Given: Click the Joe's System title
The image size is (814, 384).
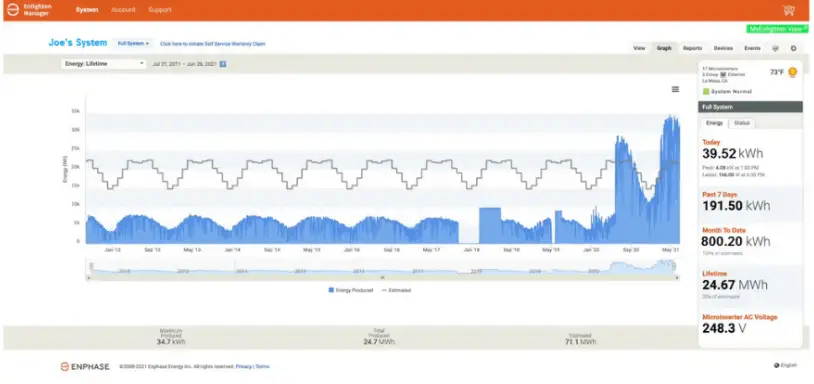Looking at the screenshot, I should pyautogui.click(x=78, y=43).
